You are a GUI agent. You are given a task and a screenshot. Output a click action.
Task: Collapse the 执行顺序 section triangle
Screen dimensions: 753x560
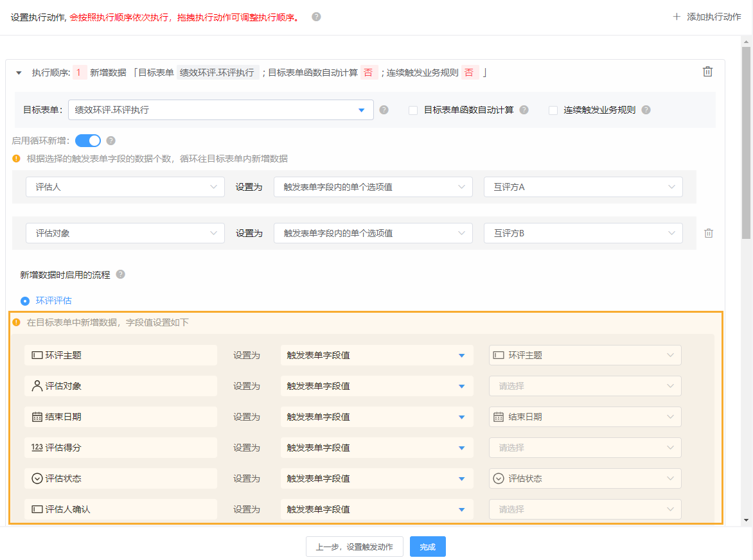(19, 73)
